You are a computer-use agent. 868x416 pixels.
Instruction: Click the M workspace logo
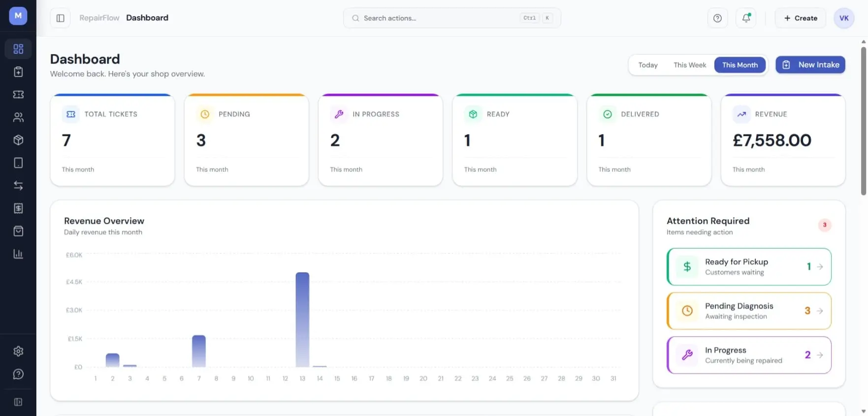[x=18, y=16]
